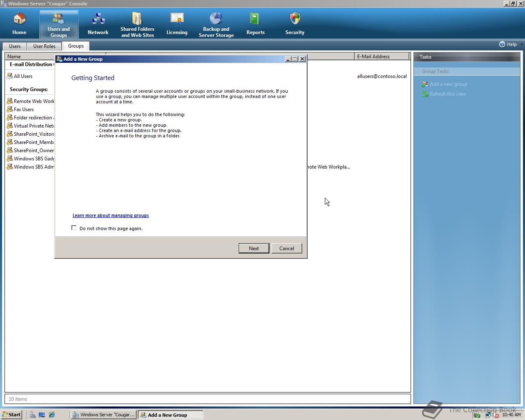
Task: Select the Groups tab
Action: pyautogui.click(x=76, y=46)
